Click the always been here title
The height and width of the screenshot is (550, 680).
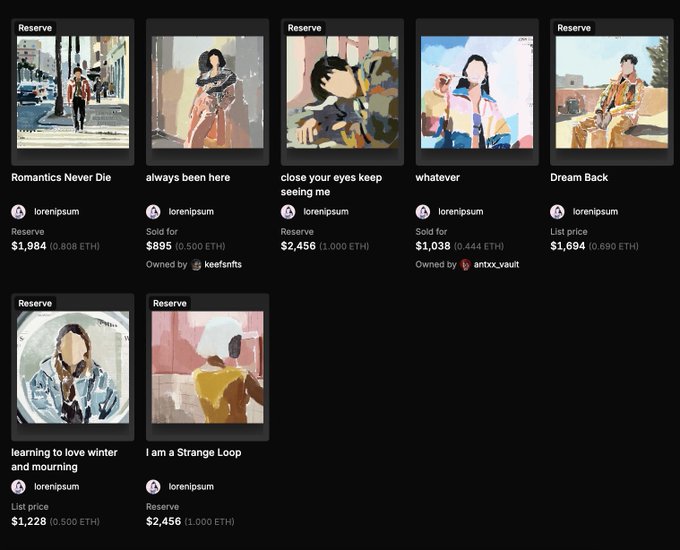tap(188, 177)
